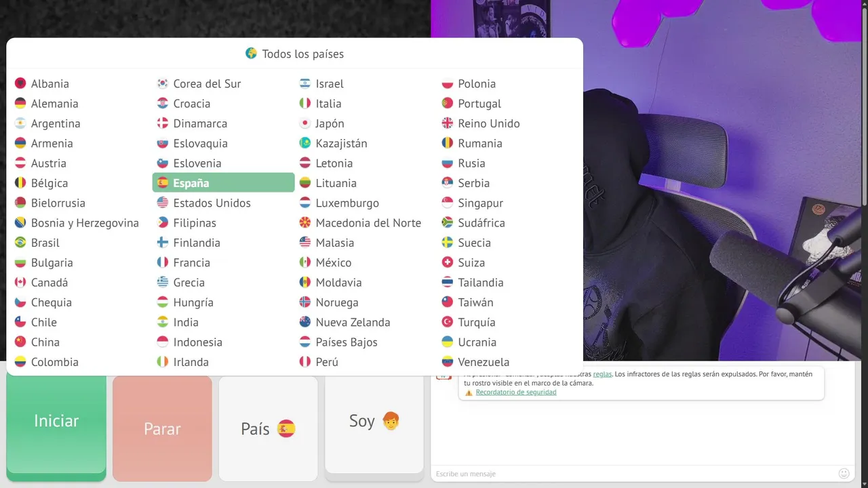Click the Parar button
Image resolution: width=868 pixels, height=488 pixels.
click(162, 428)
